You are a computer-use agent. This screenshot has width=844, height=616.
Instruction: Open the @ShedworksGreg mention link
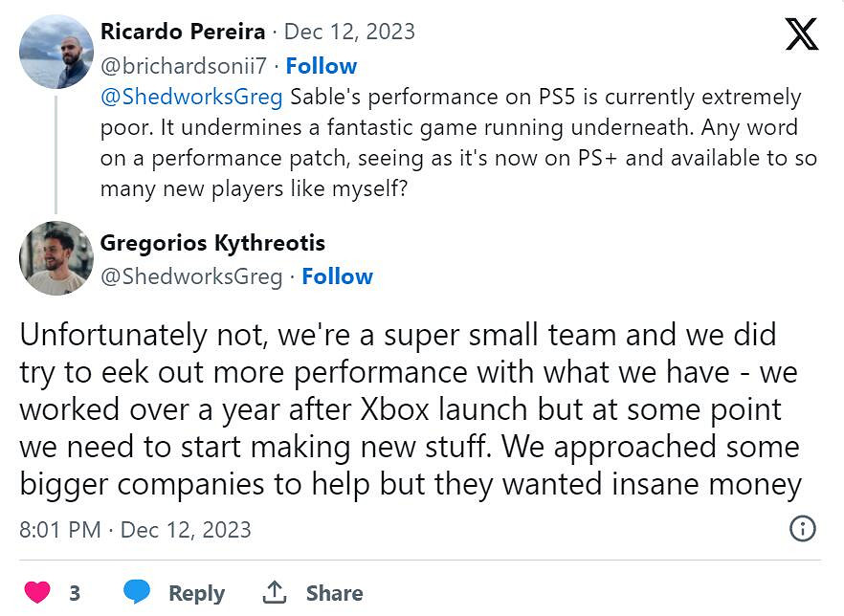191,98
